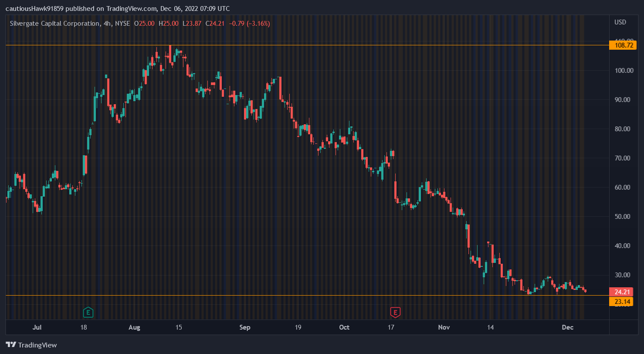Image resolution: width=644 pixels, height=354 pixels.
Task: Click the Sep label on time axis
Action: coord(245,327)
